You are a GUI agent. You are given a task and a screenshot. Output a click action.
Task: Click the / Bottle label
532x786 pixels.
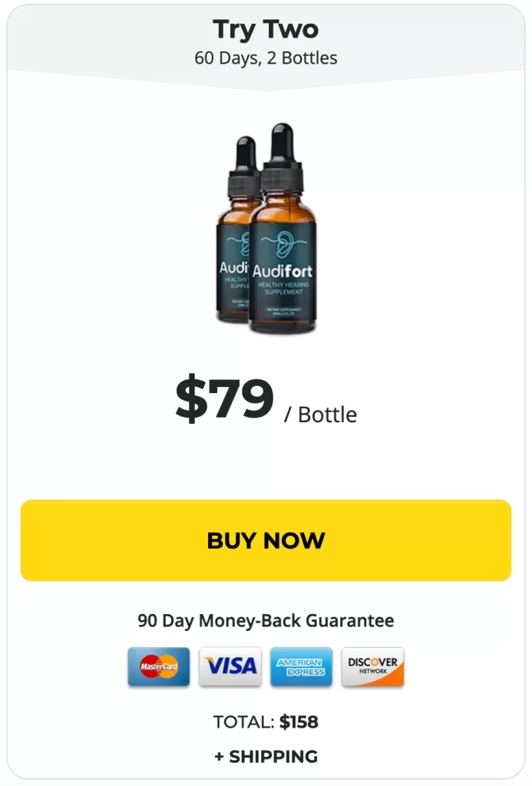point(320,415)
